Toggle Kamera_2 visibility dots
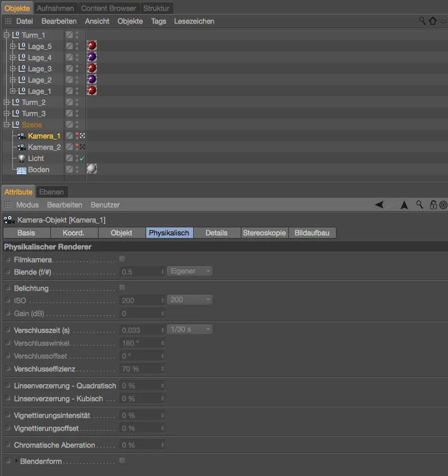 tap(77, 147)
